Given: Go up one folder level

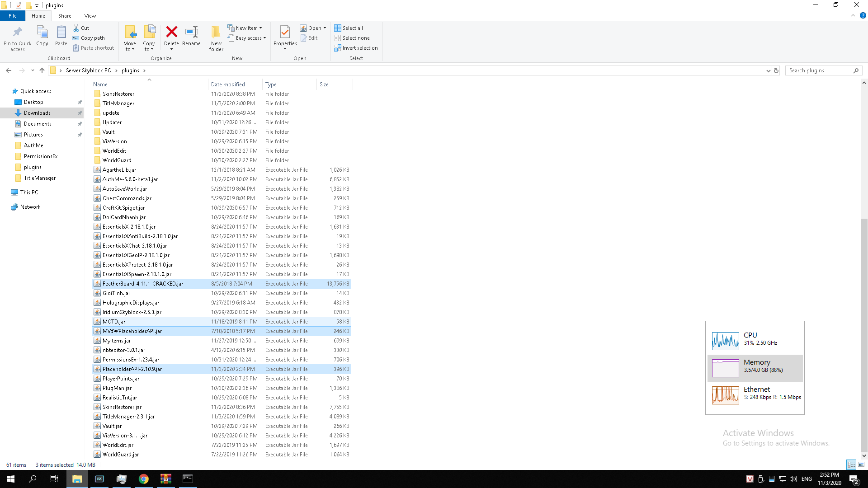Looking at the screenshot, I should (x=42, y=70).
